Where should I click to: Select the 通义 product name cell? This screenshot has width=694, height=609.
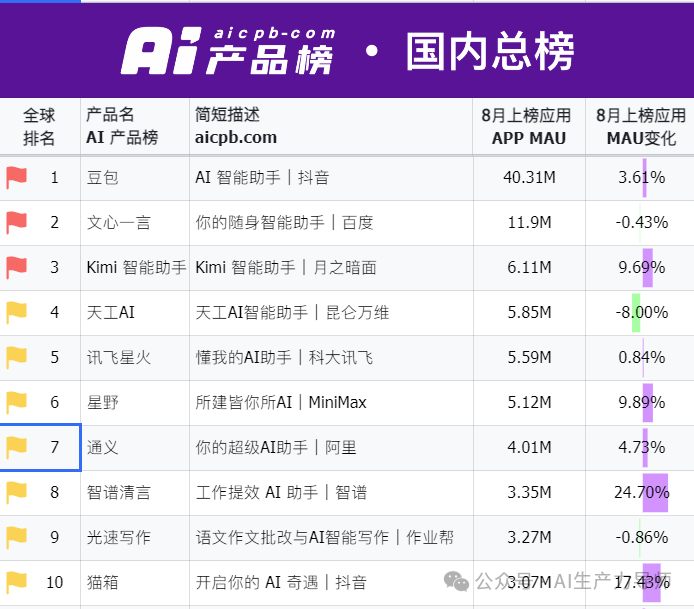point(135,447)
